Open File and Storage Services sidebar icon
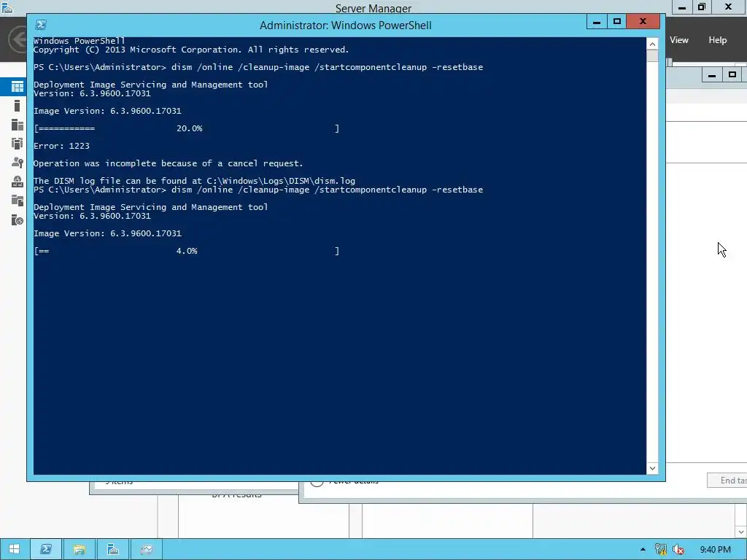Viewport: 747px width, 560px height. 18,201
